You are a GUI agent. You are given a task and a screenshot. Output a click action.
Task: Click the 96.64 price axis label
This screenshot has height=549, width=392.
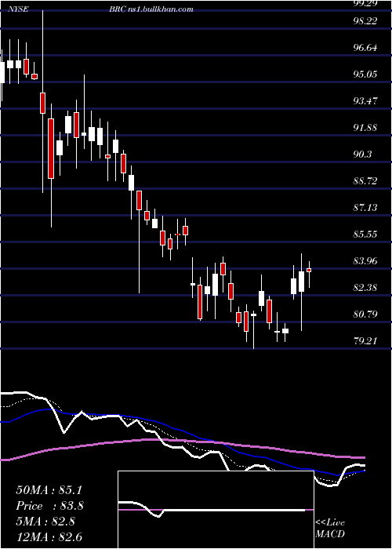point(364,48)
